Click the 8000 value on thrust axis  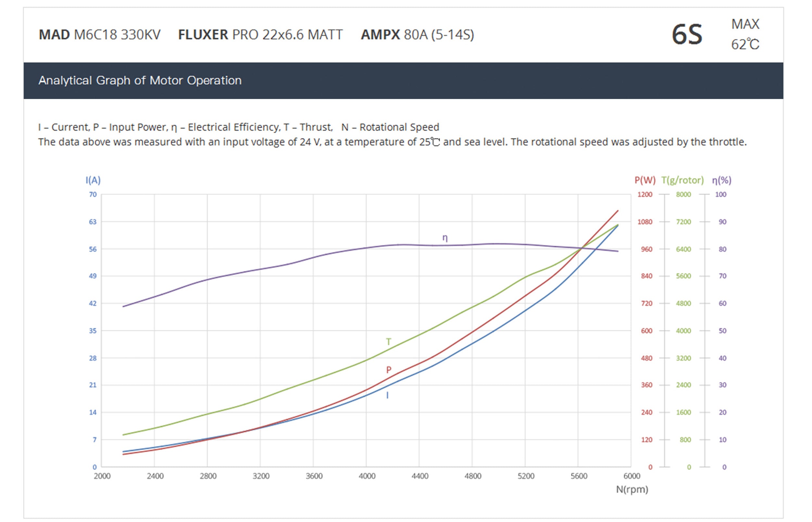point(683,194)
